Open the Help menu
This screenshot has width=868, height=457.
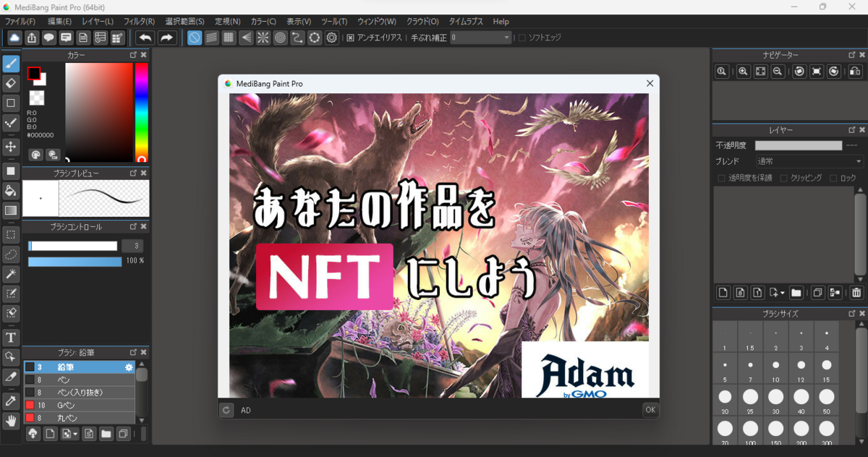tap(501, 22)
